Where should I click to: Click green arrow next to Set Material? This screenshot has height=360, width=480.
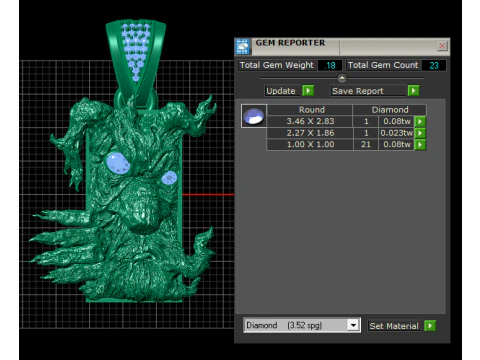430,326
